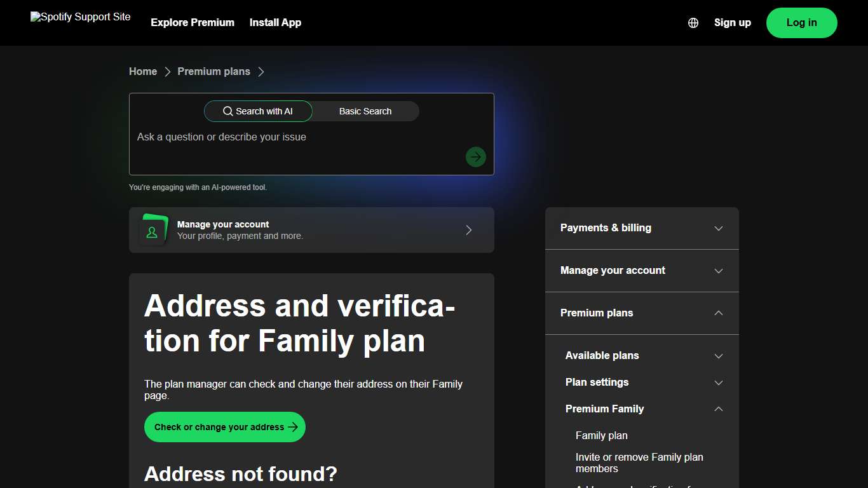
Task: Submit question via the green arrow icon
Action: (x=475, y=157)
